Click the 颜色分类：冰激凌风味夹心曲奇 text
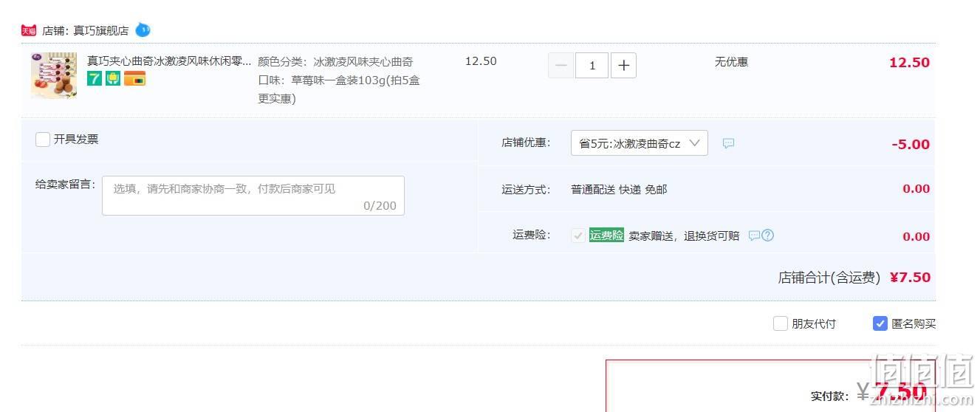 pos(335,61)
